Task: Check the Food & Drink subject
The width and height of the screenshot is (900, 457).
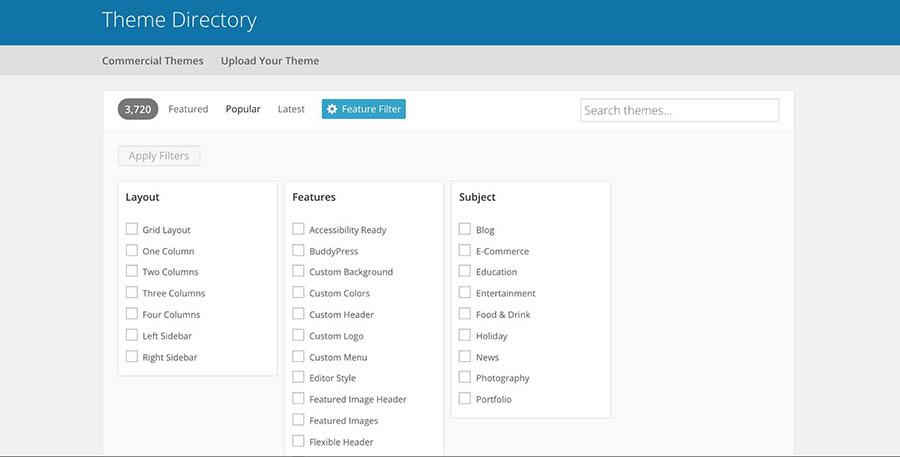Action: coord(465,314)
